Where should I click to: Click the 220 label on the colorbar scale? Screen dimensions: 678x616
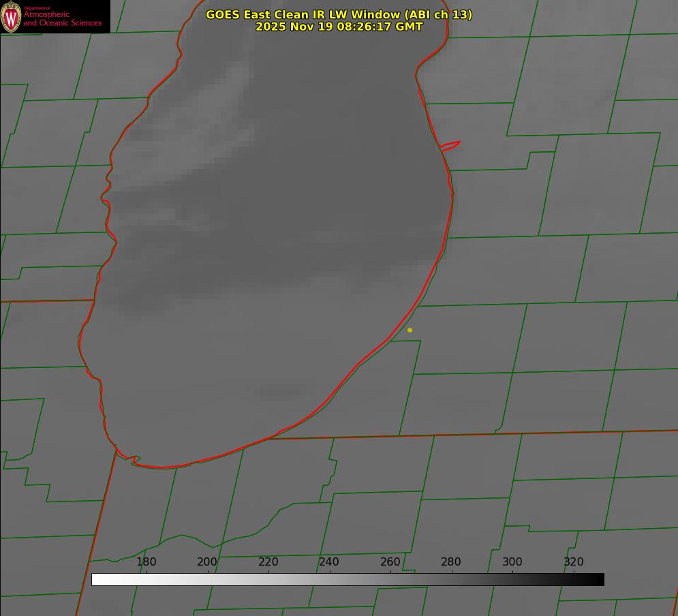[x=268, y=562]
